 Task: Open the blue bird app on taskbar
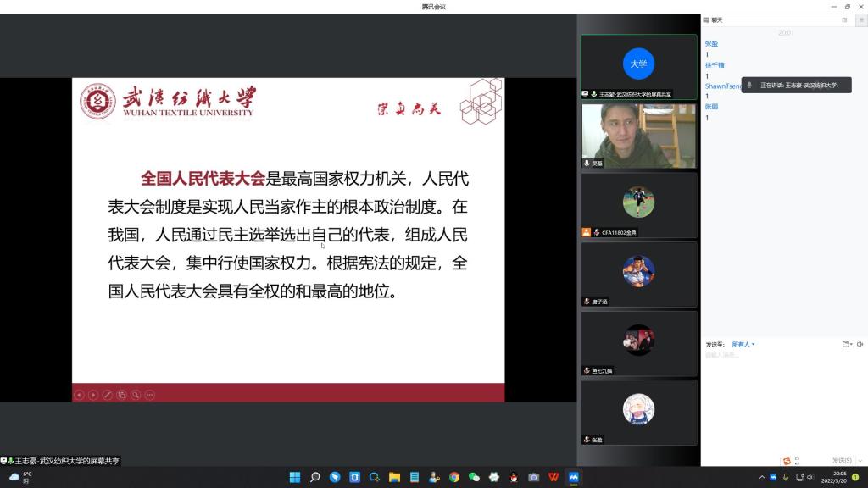pos(335,477)
